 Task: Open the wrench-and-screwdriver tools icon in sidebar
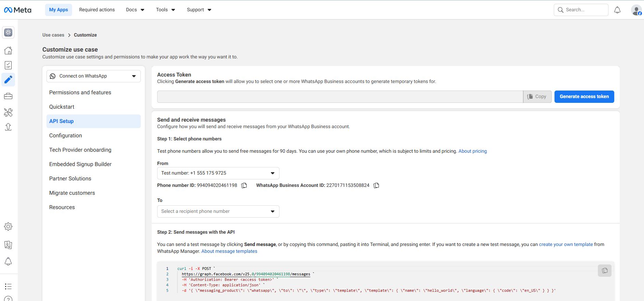coord(8,112)
